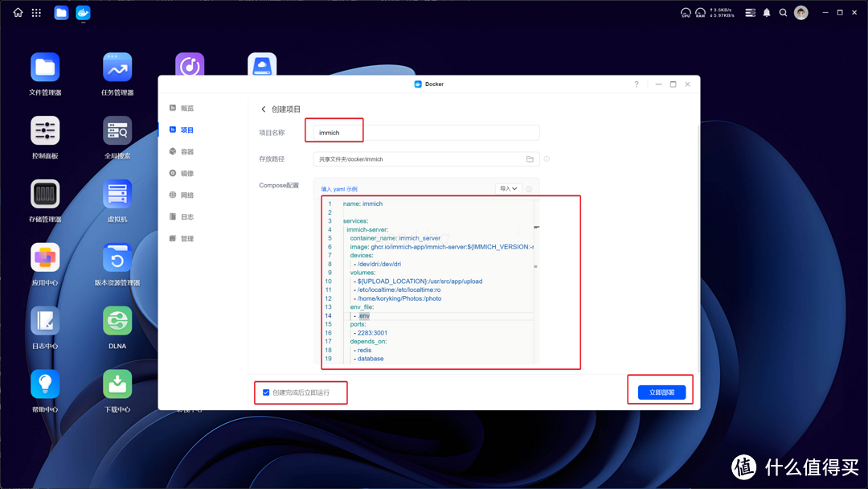Open the 控制面板 desktop icon
Image resolution: width=868 pixels, height=489 pixels.
pos(45,131)
